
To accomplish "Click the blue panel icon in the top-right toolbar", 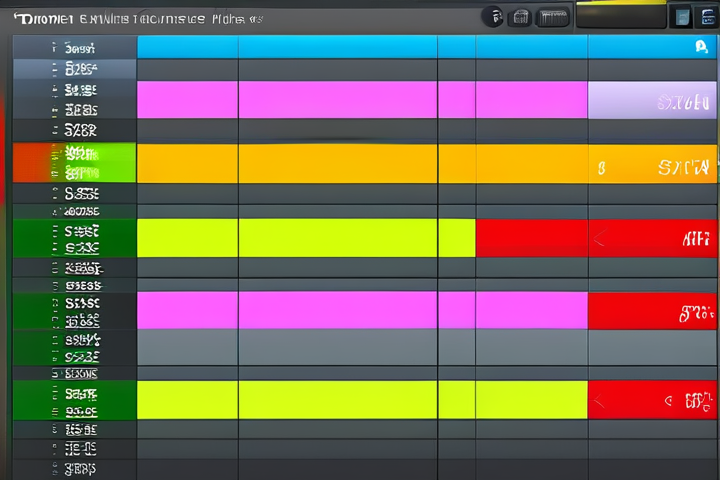I will [682, 16].
